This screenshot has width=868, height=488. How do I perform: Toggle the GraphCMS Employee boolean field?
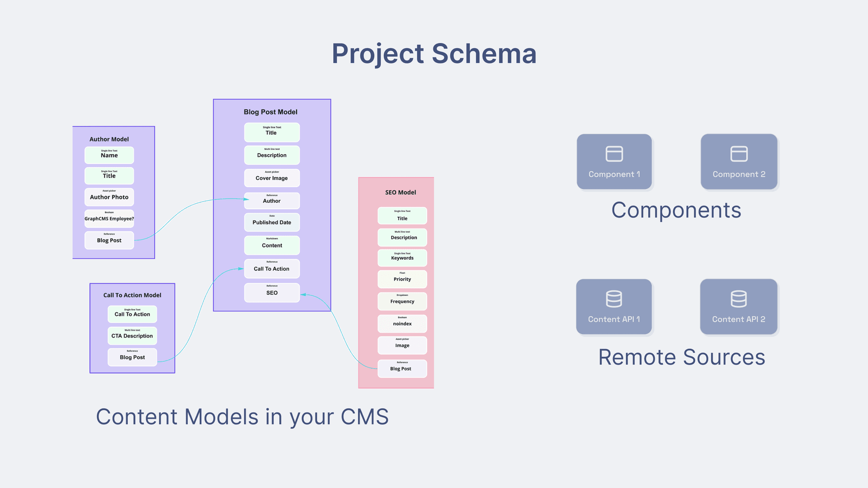[x=109, y=216]
